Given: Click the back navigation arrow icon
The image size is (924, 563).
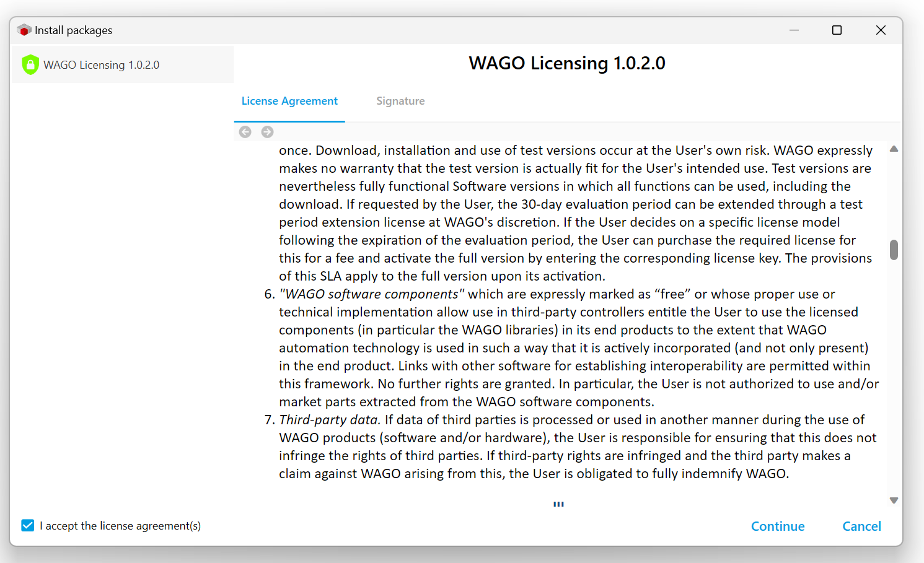Looking at the screenshot, I should click(x=245, y=132).
